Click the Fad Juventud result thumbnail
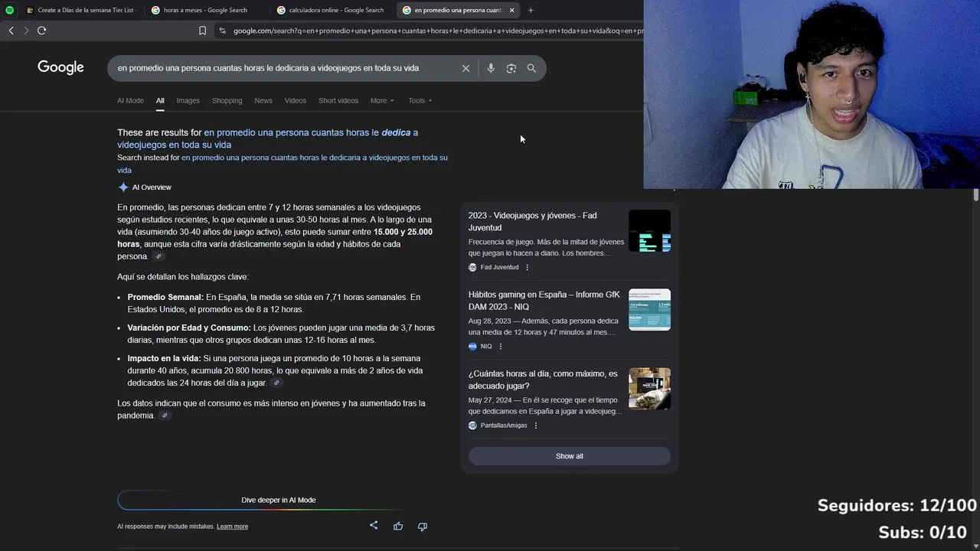 pos(649,231)
